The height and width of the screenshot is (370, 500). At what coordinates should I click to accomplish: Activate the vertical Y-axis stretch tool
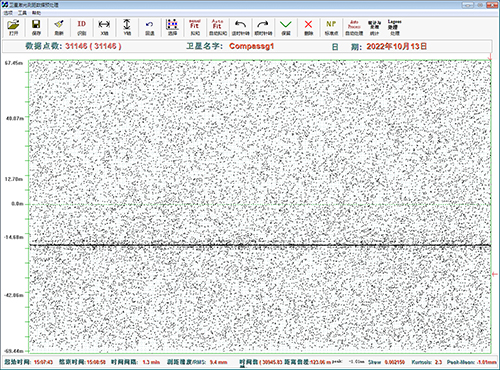tap(127, 27)
